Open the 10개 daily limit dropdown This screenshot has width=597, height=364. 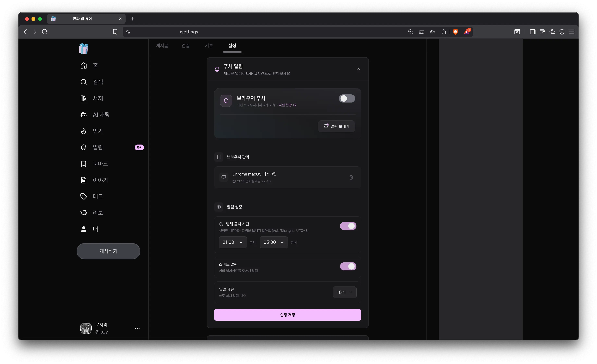345,292
